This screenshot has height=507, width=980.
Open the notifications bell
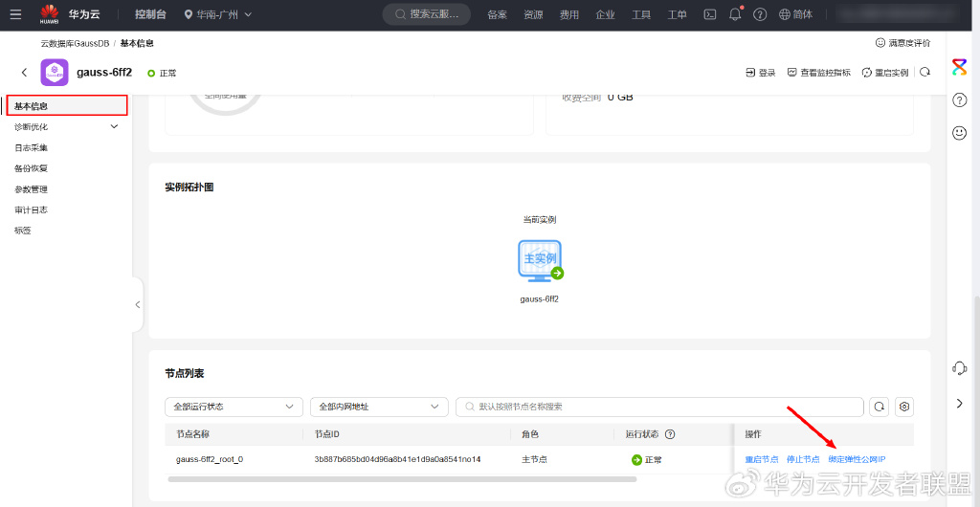(735, 14)
